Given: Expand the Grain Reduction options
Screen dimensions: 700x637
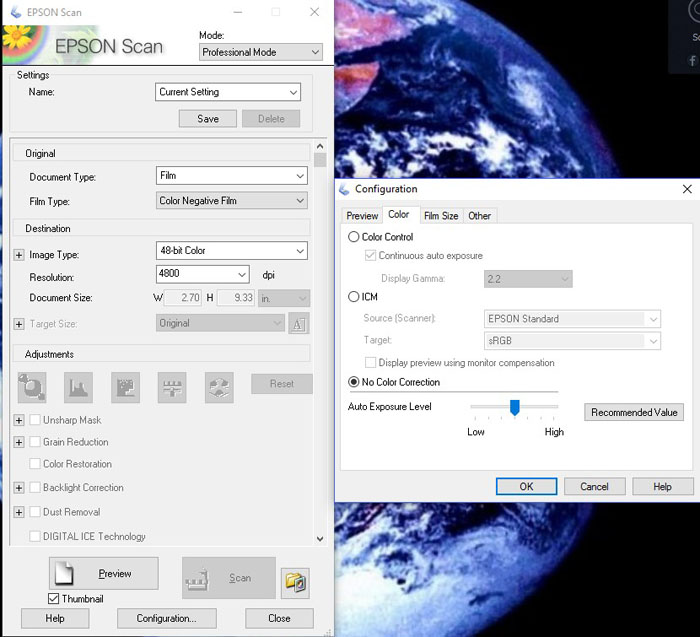Looking at the screenshot, I should [x=19, y=442].
